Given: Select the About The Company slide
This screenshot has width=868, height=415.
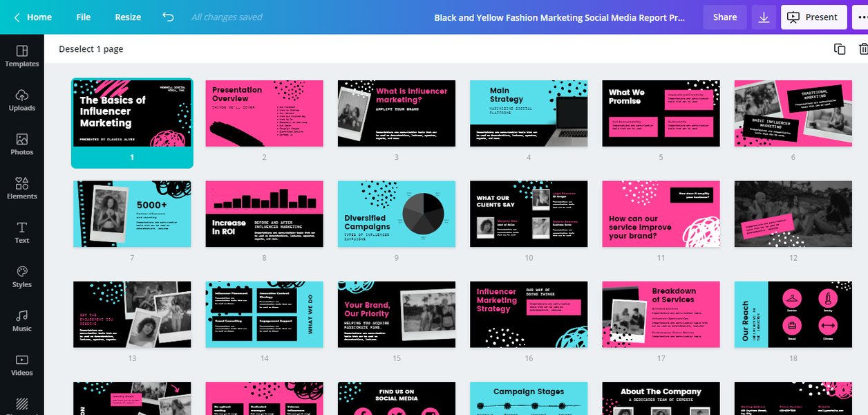Looking at the screenshot, I should [661, 398].
